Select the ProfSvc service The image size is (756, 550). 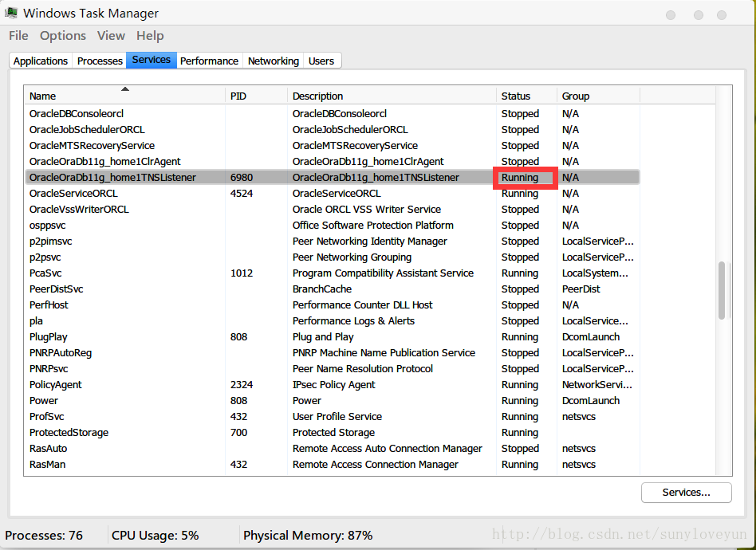tap(46, 416)
